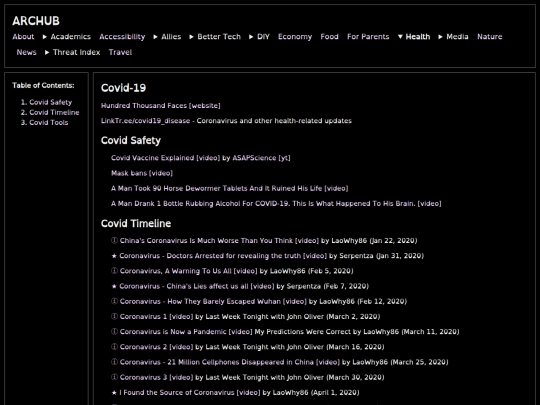Image resolution: width=540 pixels, height=405 pixels.
Task: Click info icon beside Barely Escaped Wuhan entry
Action: click(114, 301)
